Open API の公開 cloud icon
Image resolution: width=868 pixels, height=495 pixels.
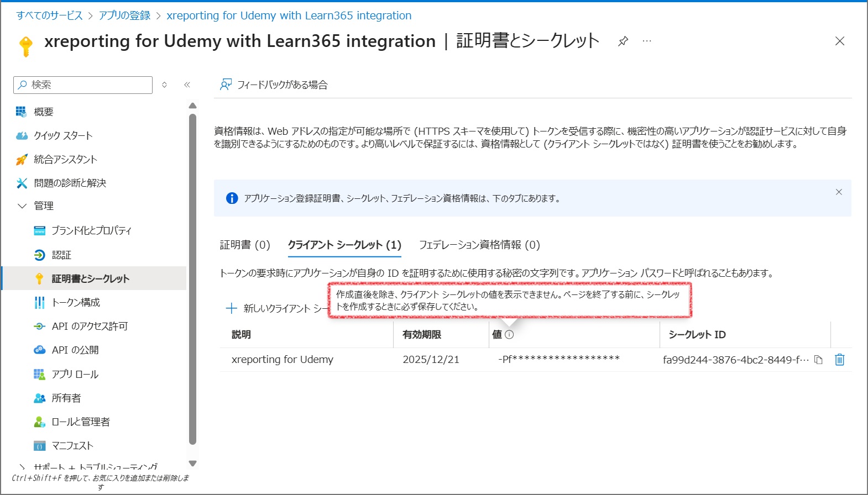(39, 350)
